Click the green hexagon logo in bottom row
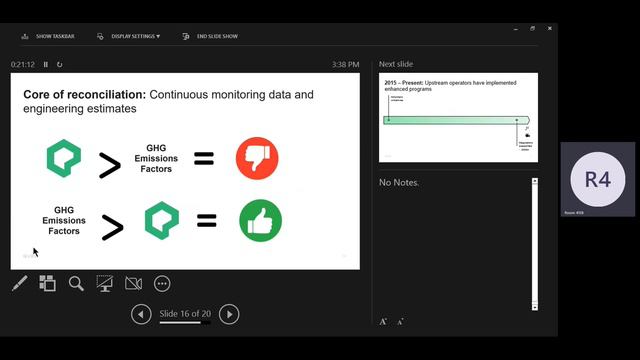The width and height of the screenshot is (640, 360). [162, 220]
